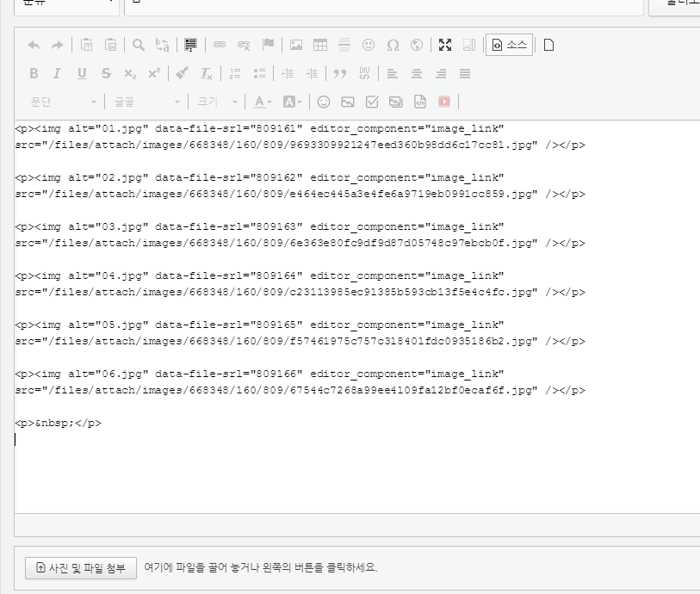Expand the 크기 font size dropdown
Screen dimensions: 700x594
[x=217, y=102]
